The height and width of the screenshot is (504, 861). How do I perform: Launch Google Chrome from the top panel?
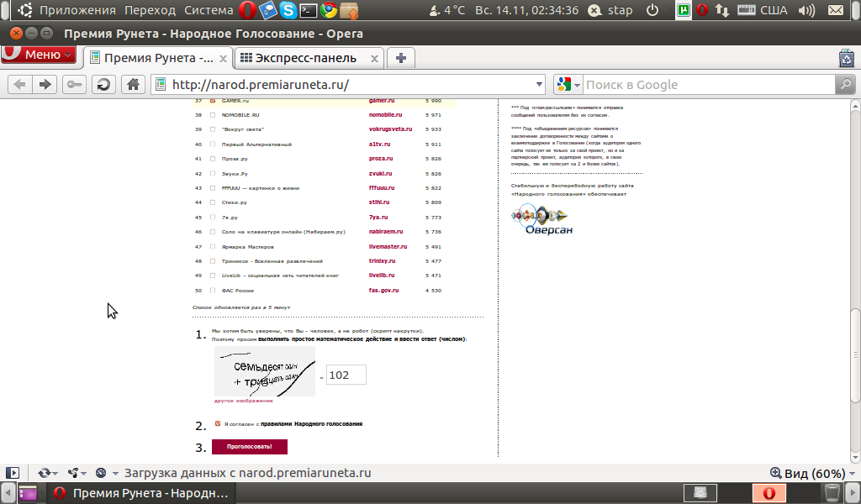[329, 10]
